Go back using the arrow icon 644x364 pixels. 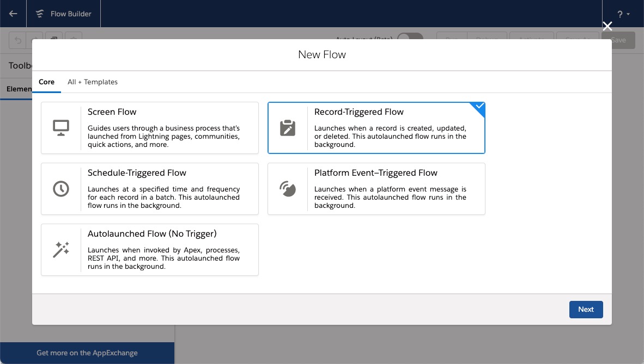click(x=13, y=14)
